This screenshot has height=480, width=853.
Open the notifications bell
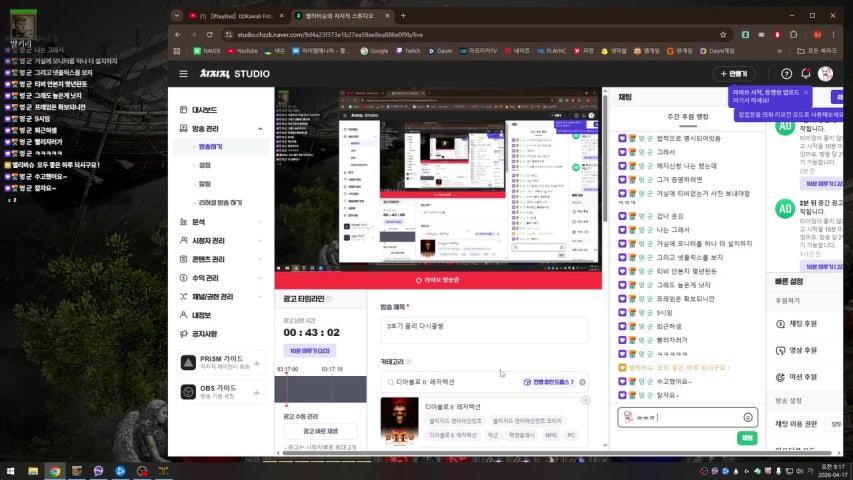(806, 73)
